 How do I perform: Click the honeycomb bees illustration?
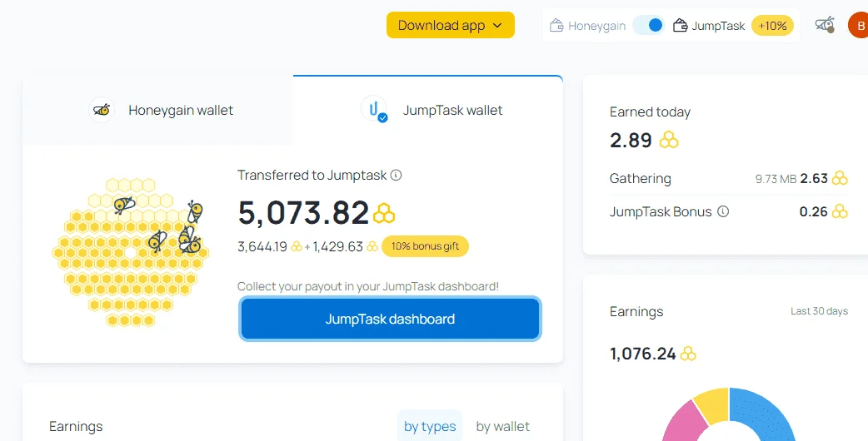pos(131,252)
